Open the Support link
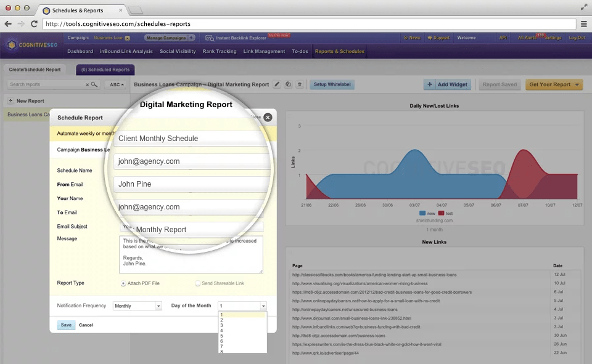This screenshot has width=592, height=364. pyautogui.click(x=438, y=38)
